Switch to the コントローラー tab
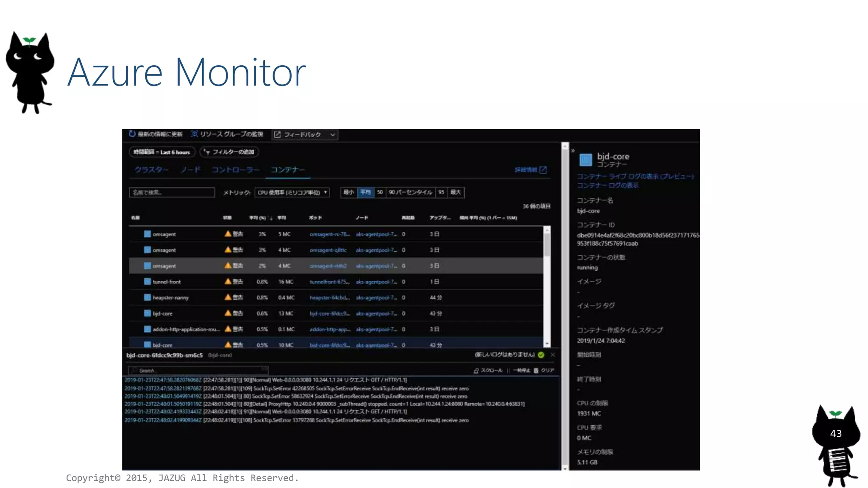Screen dimensions: 868x488 [x=235, y=170]
